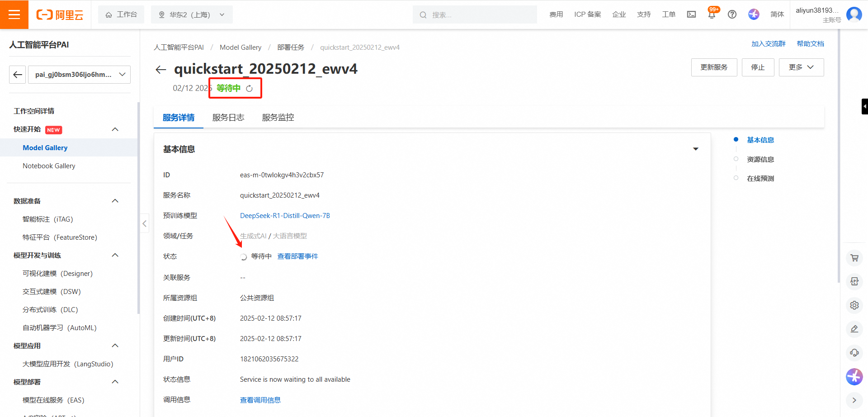Open 工单 in top menu
Screen dimensions: 868x417
669,14
